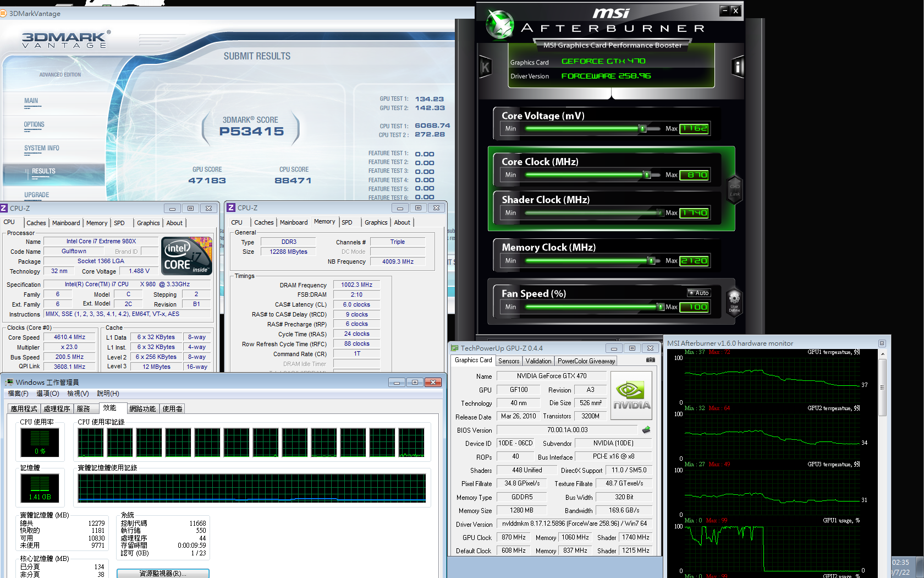Click the GPU-Z screenshot camera icon
The height and width of the screenshot is (578, 924).
651,360
